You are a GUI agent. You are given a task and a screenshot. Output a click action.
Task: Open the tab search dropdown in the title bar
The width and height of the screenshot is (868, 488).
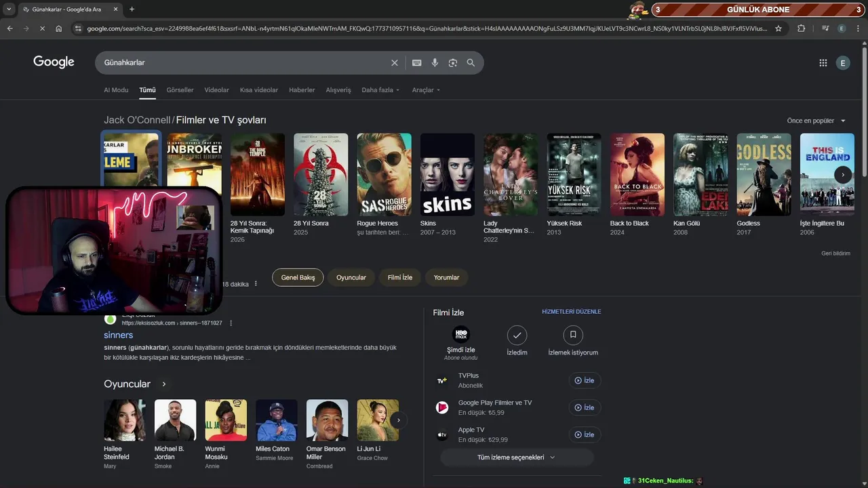pos(8,9)
